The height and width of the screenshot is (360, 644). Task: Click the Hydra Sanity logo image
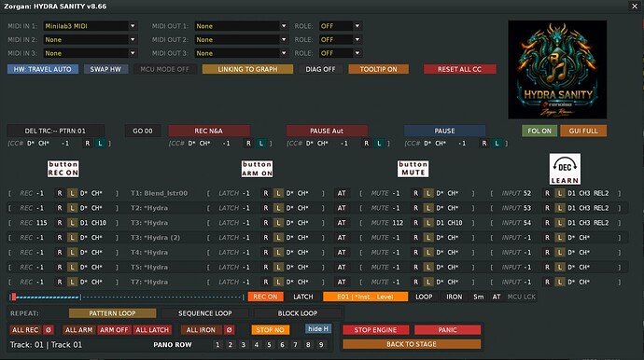pyautogui.click(x=557, y=70)
